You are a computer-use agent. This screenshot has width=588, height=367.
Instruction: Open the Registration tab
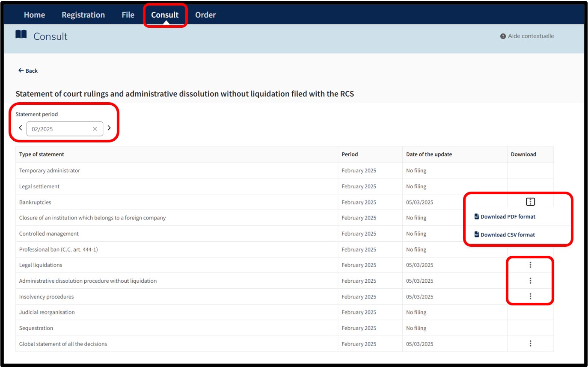pos(83,15)
